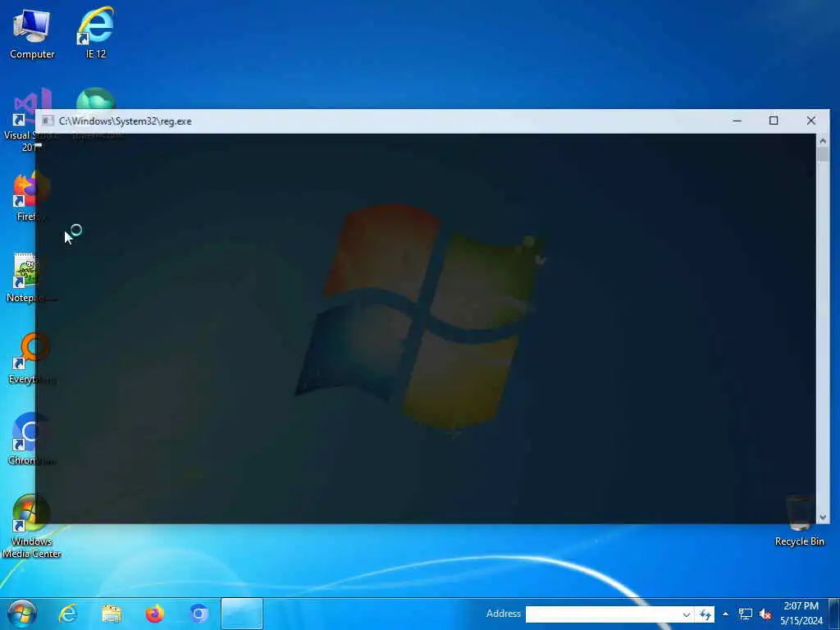Open the clock showing 2:07 PM
The width and height of the screenshot is (840, 630).
click(x=801, y=614)
